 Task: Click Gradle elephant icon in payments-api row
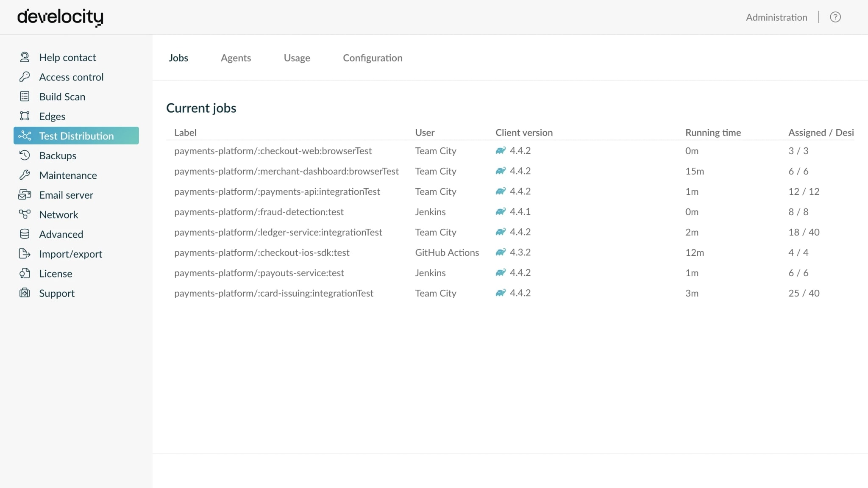pos(501,191)
